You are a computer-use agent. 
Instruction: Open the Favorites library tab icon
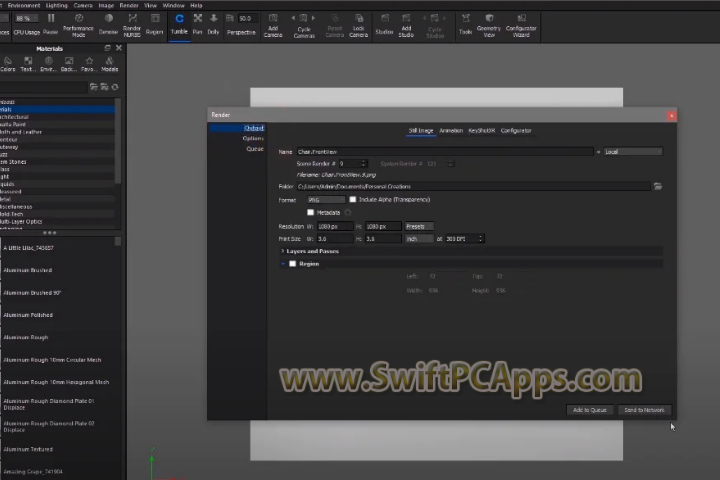(x=89, y=61)
